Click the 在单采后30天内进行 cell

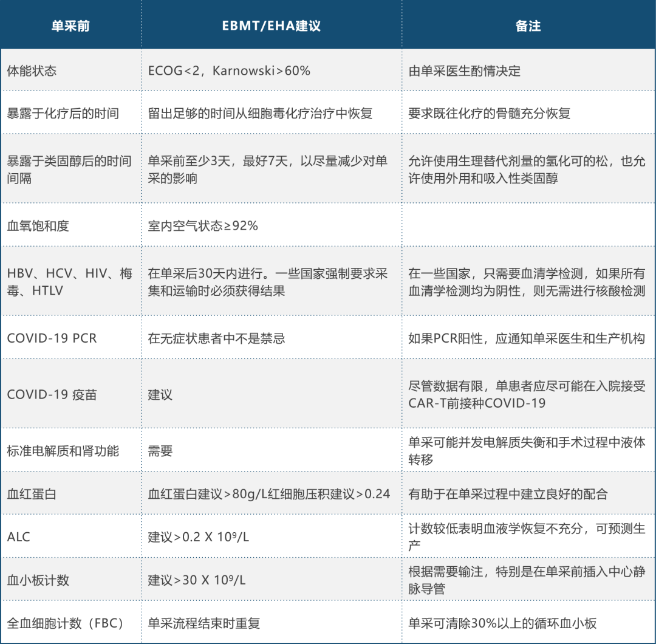[x=267, y=282]
